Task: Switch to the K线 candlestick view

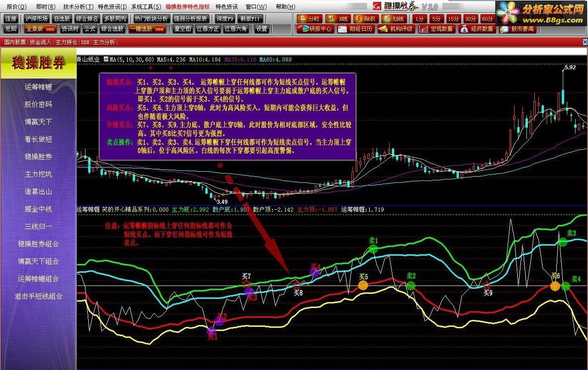Action: tap(339, 19)
